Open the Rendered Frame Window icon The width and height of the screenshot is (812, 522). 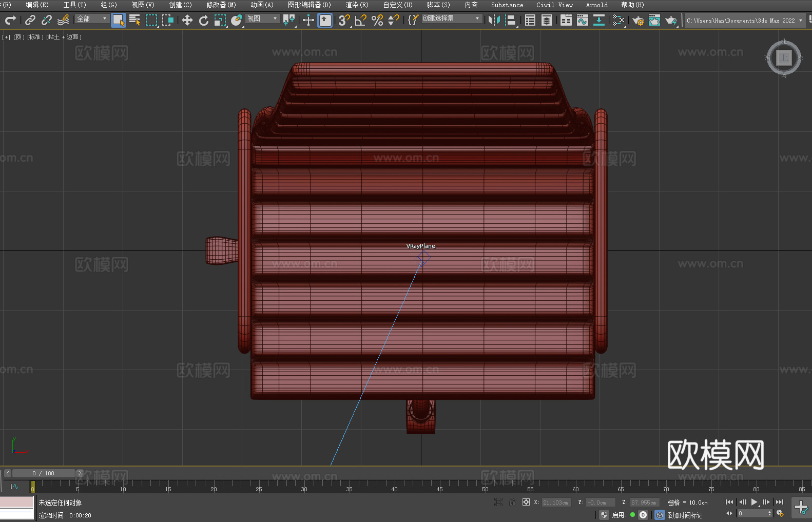(654, 20)
